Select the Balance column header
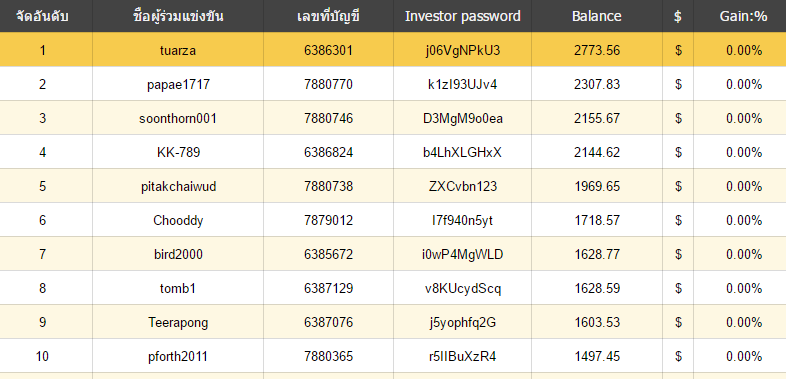The width and height of the screenshot is (786, 379). [597, 16]
